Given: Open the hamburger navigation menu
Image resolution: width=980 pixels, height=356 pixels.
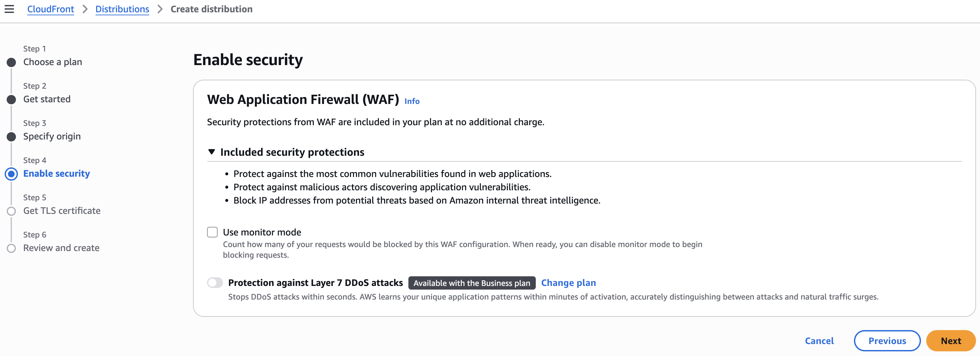Looking at the screenshot, I should click(x=9, y=9).
